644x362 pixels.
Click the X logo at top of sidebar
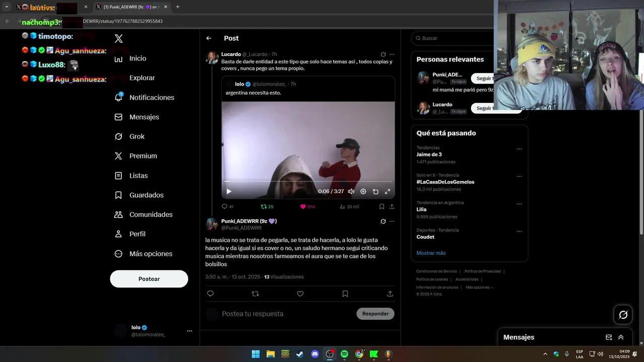click(x=119, y=39)
